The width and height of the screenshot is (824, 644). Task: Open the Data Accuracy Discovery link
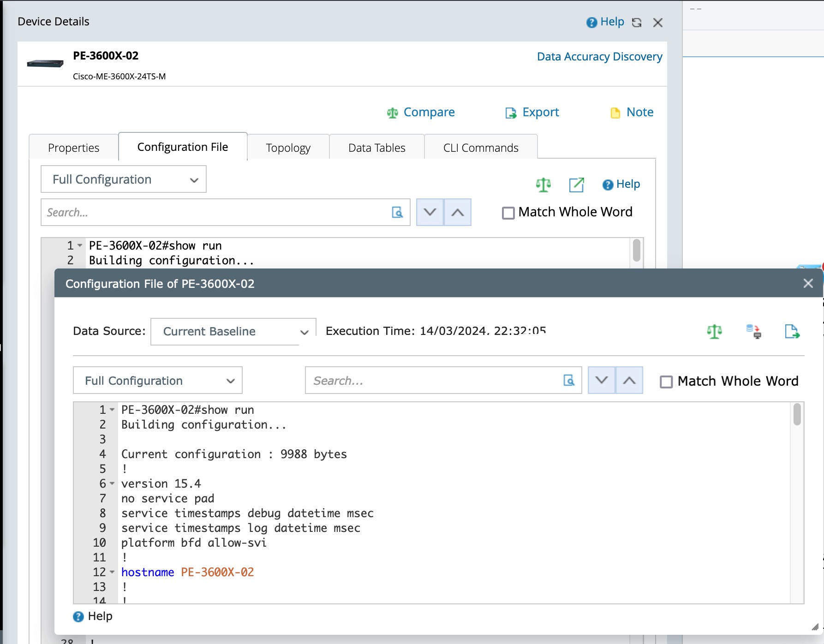[x=599, y=56]
